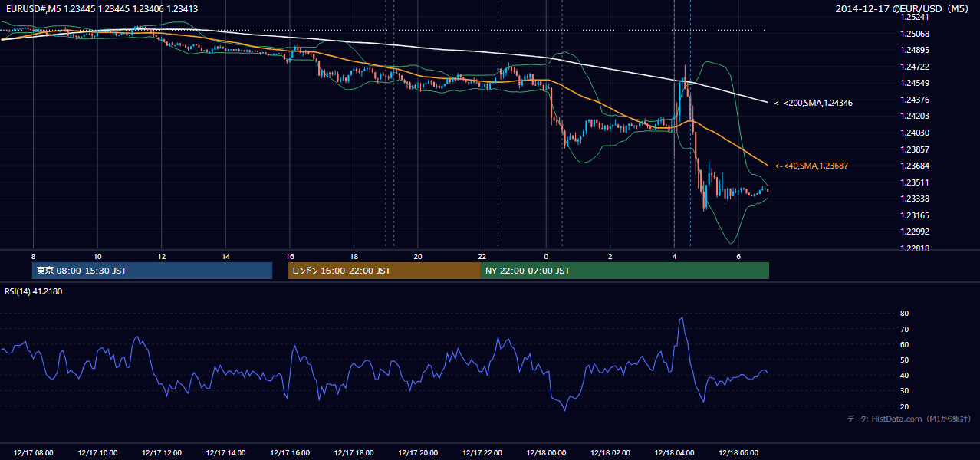Screen dimensions: 980x460
Task: Click the 12/17 18:00 time label
Action: click(354, 453)
